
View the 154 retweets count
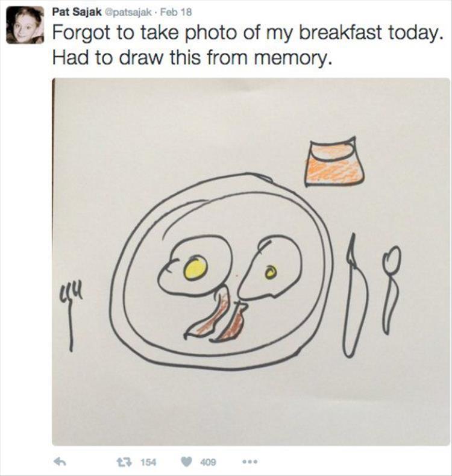(148, 462)
